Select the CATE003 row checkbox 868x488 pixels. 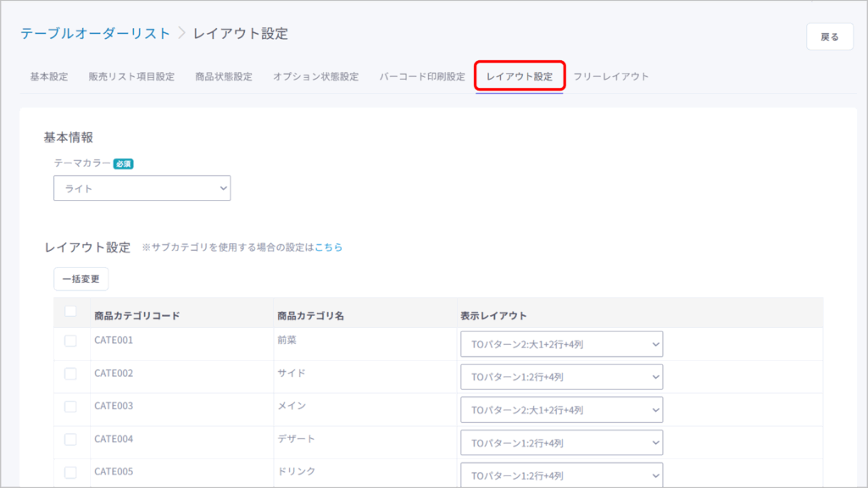coord(70,407)
